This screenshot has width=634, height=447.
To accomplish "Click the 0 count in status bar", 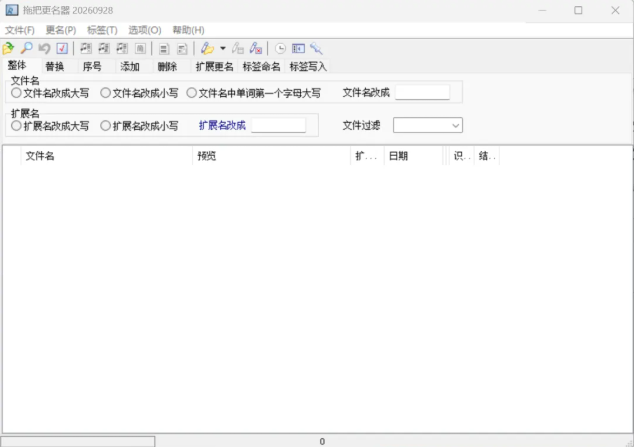I will (322, 441).
